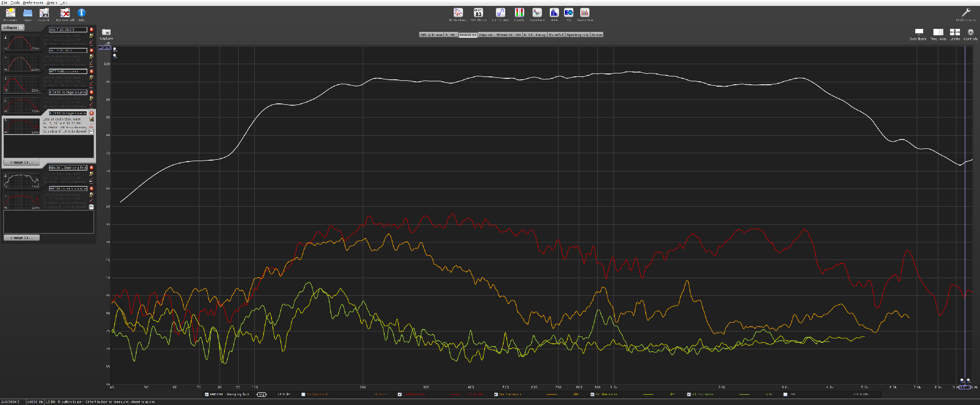
Task: Open graph Controls gear icon
Action: point(971,32)
